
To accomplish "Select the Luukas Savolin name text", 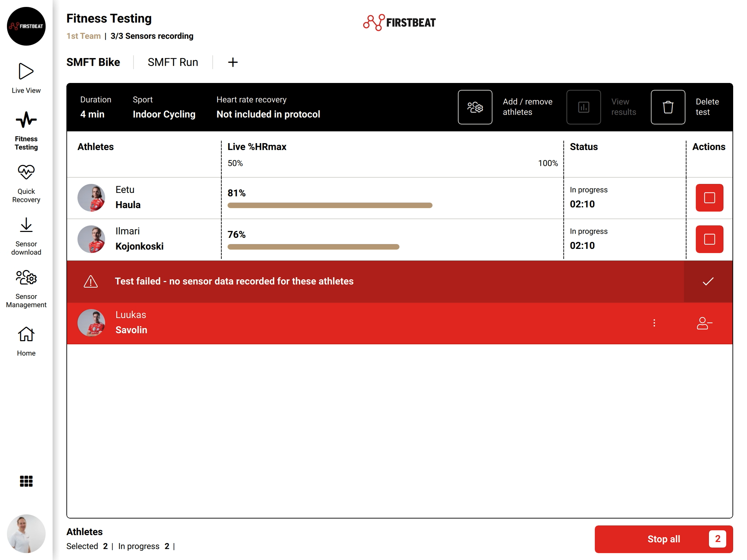I will click(131, 323).
